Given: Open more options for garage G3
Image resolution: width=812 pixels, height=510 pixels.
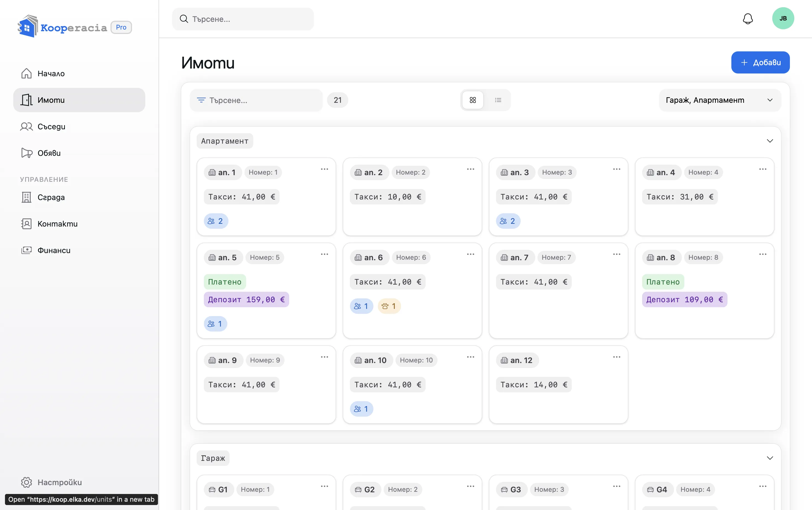Looking at the screenshot, I should (x=616, y=487).
